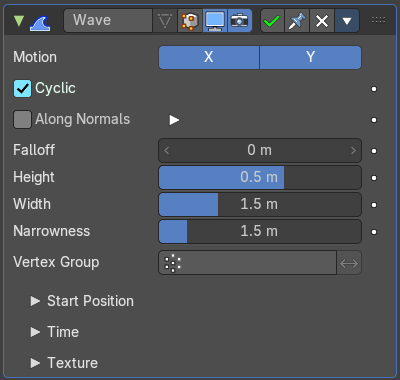Viewport: 400px width, 380px height.
Task: Click the Motion label
Action: pos(35,57)
